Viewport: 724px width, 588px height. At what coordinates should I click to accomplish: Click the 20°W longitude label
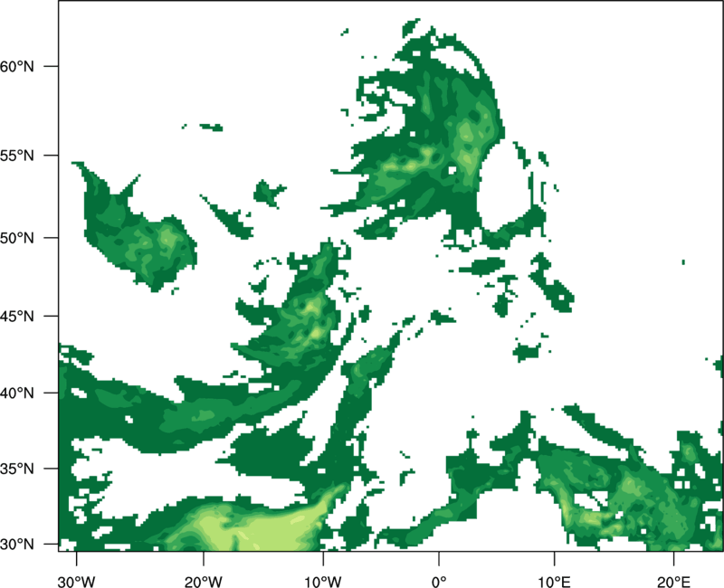tap(204, 582)
